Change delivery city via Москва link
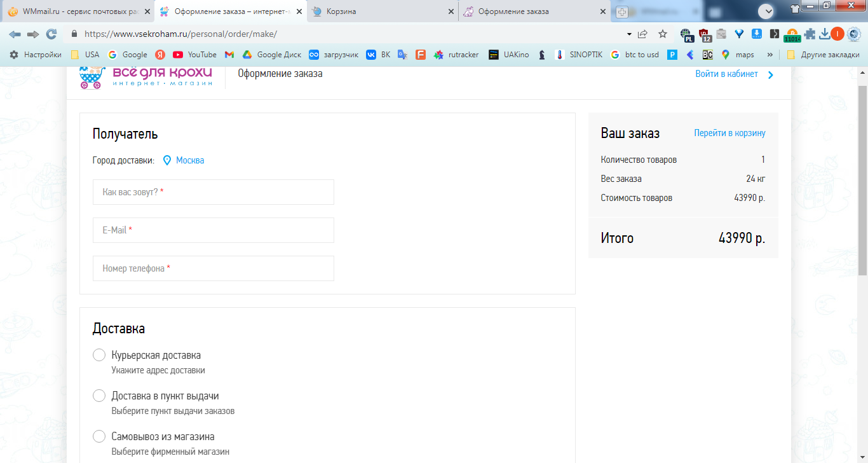 tap(190, 160)
